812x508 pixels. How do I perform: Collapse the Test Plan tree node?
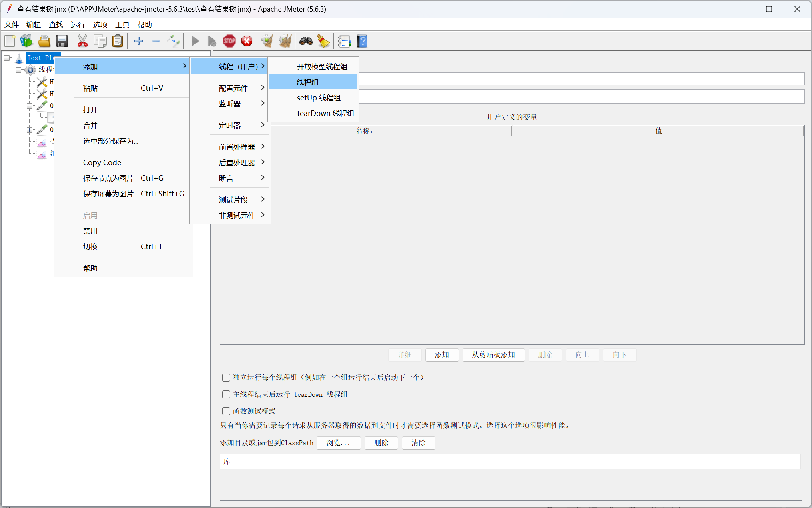click(7, 58)
